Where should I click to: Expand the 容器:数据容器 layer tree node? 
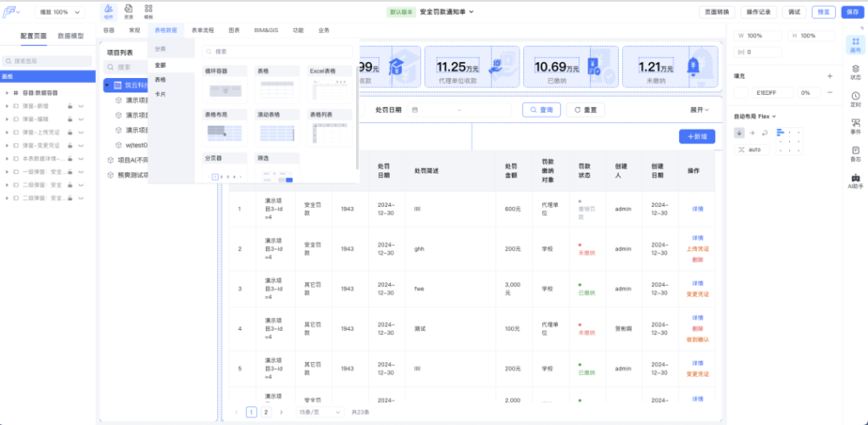click(7, 92)
